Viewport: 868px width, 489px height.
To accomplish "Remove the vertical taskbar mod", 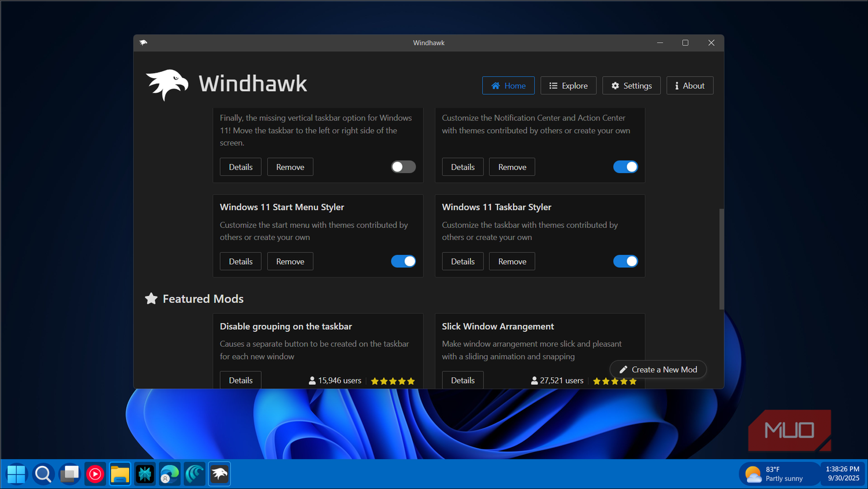I will click(290, 167).
